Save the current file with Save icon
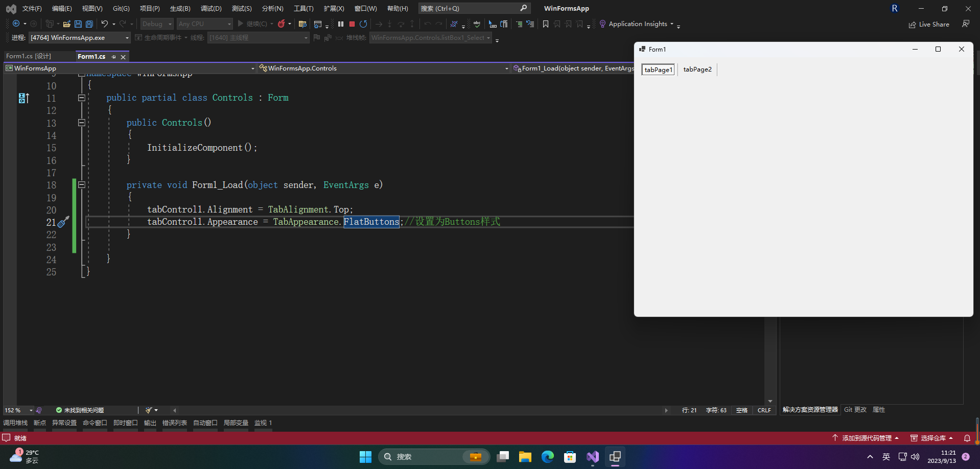This screenshot has width=980, height=469. click(x=78, y=24)
